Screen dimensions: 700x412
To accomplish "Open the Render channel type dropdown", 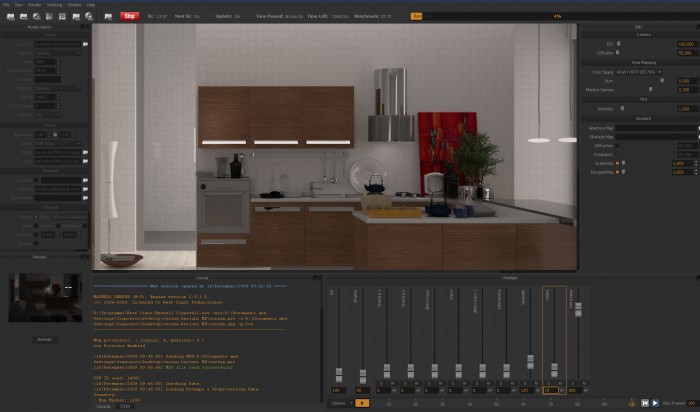I will click(70, 217).
